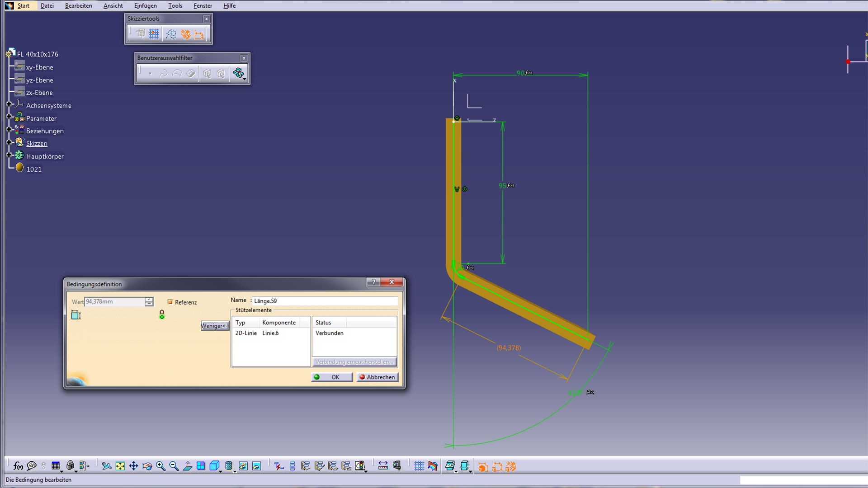The width and height of the screenshot is (868, 488).
Task: Open the isometric view dropdown arrow
Action: point(220,471)
